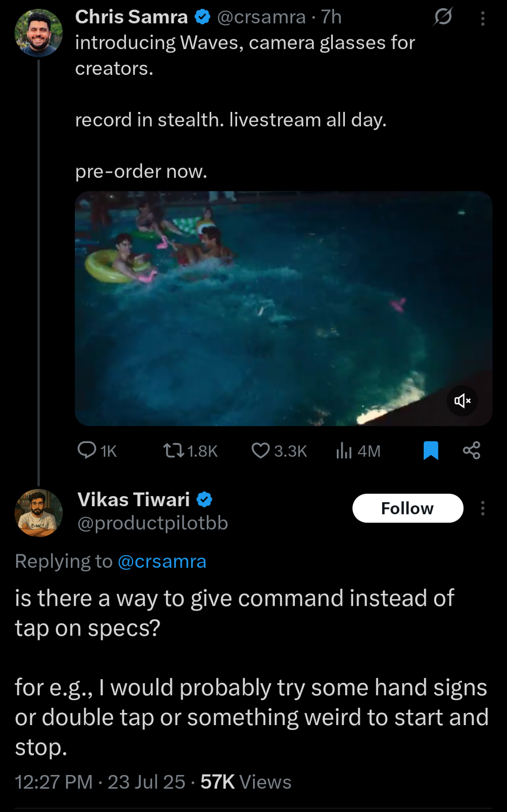Follow Vikas Tiwari
Screen dimensions: 507x812
407,508
